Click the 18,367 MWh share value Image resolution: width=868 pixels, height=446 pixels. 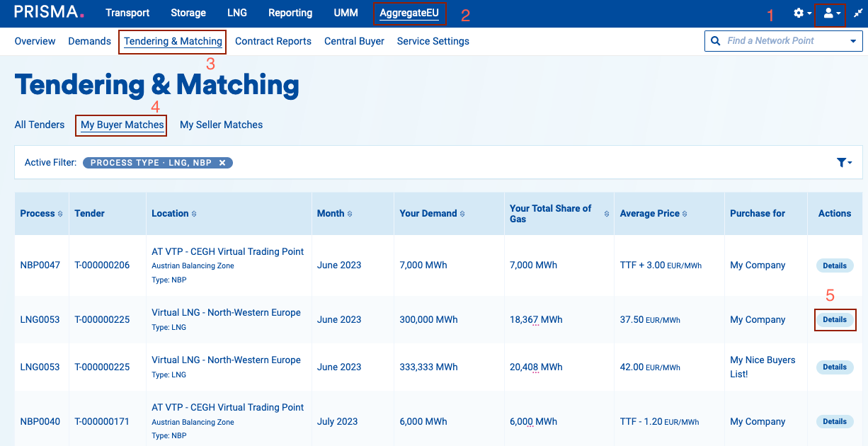tap(536, 319)
